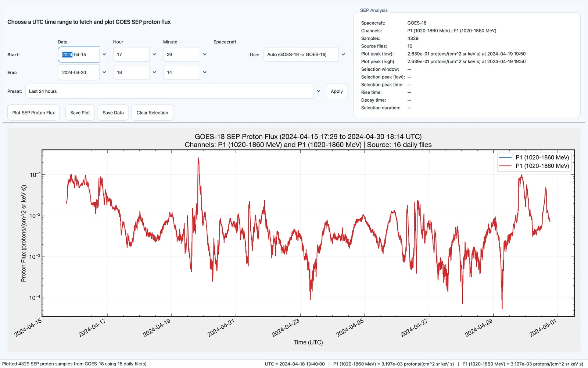Click the Proton Flux y-axis label

click(x=24, y=233)
